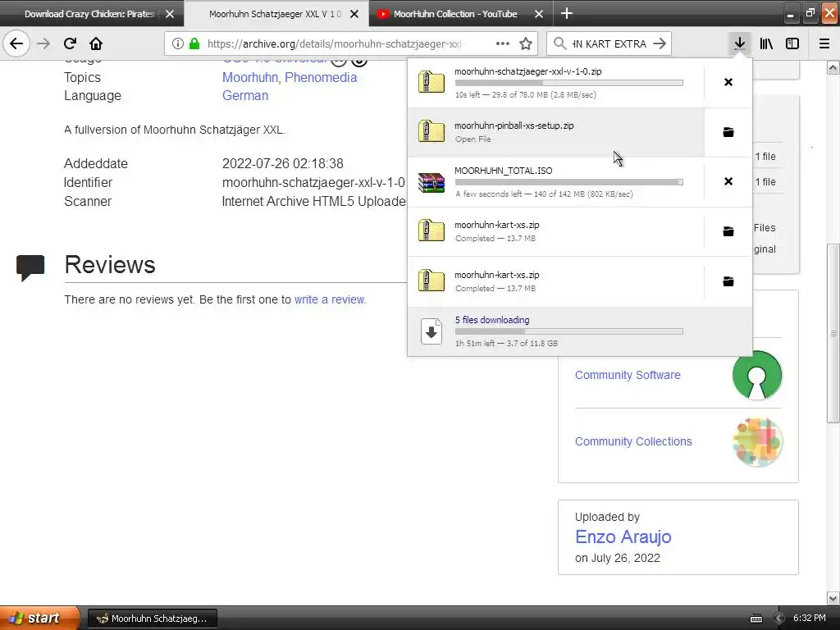Image resolution: width=840 pixels, height=630 pixels.
Task: Click the write a review link
Action: point(329,299)
